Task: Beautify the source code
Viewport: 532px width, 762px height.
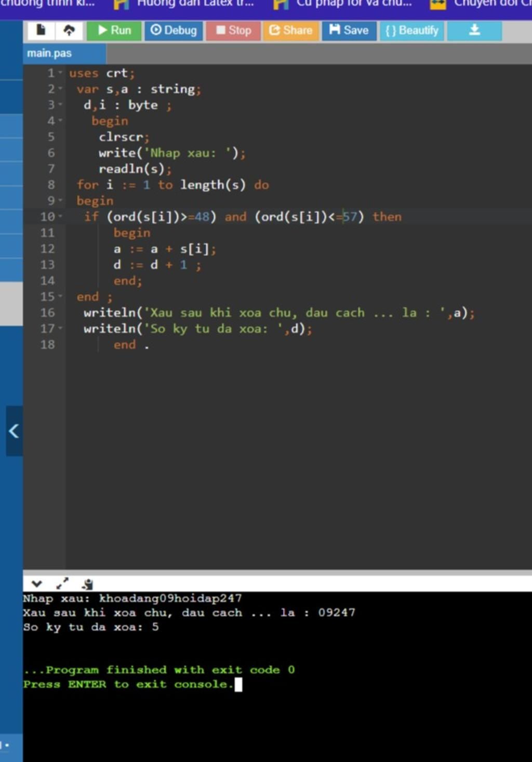Action: (x=412, y=31)
